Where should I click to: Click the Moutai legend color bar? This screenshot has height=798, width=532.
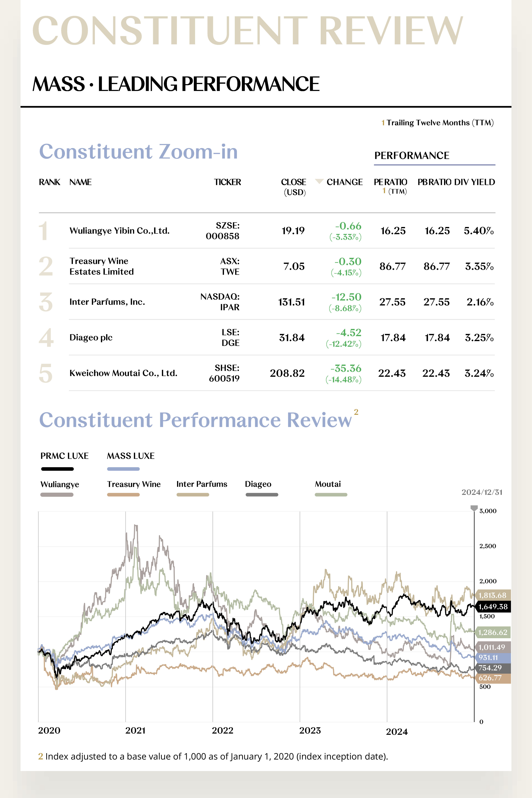click(x=331, y=495)
